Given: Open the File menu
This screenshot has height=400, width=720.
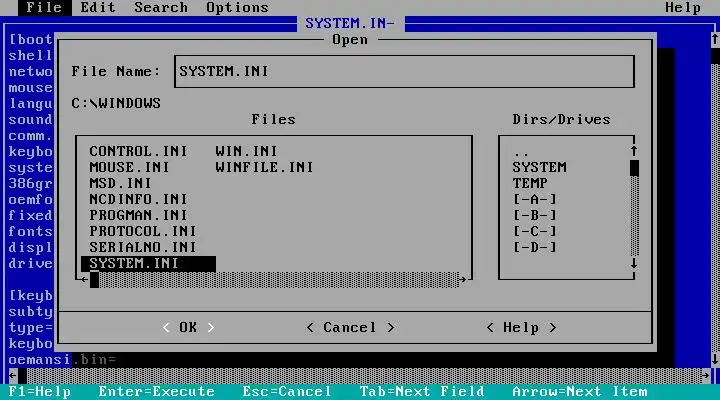Looking at the screenshot, I should point(44,7).
